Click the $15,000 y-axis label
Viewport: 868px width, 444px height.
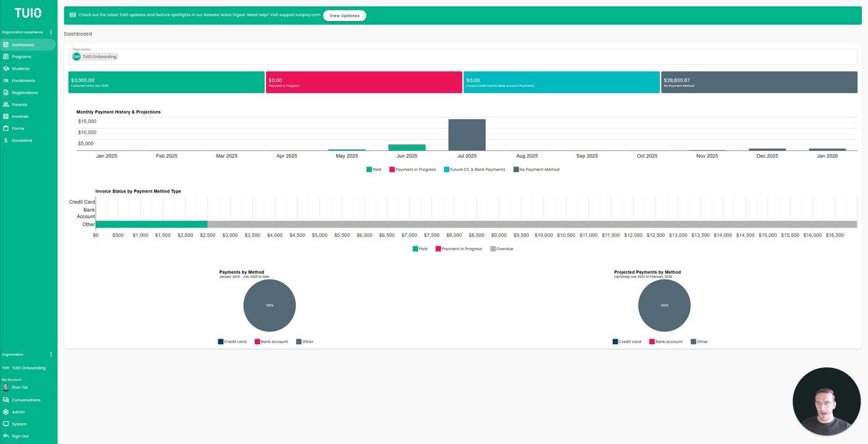[87, 121]
